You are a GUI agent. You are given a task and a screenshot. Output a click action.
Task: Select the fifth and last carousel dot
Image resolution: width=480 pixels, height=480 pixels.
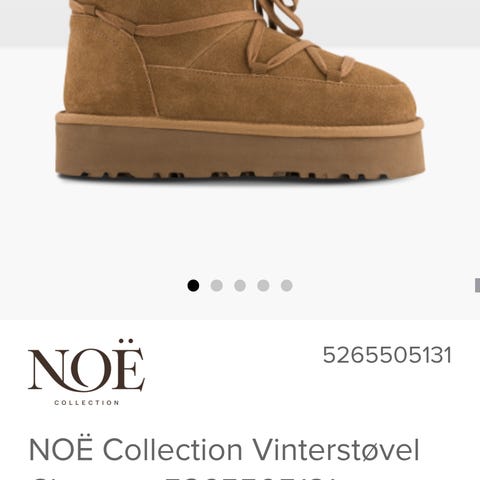[287, 286]
